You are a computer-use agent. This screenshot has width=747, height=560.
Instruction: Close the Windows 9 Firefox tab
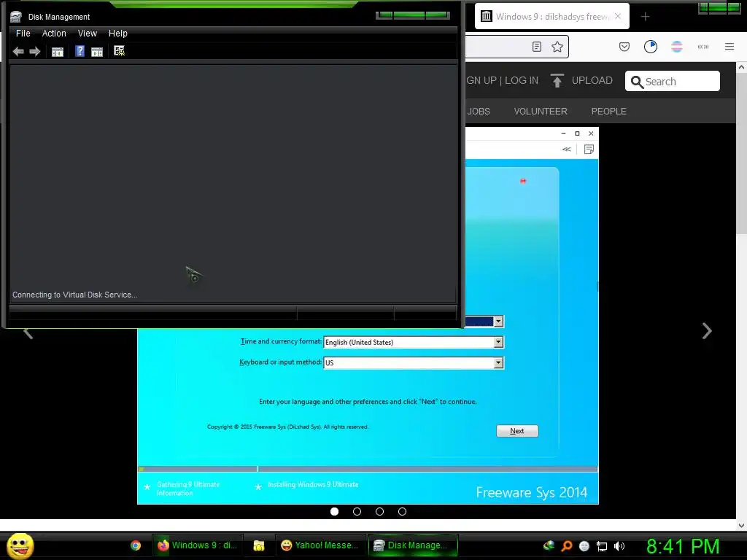(618, 16)
